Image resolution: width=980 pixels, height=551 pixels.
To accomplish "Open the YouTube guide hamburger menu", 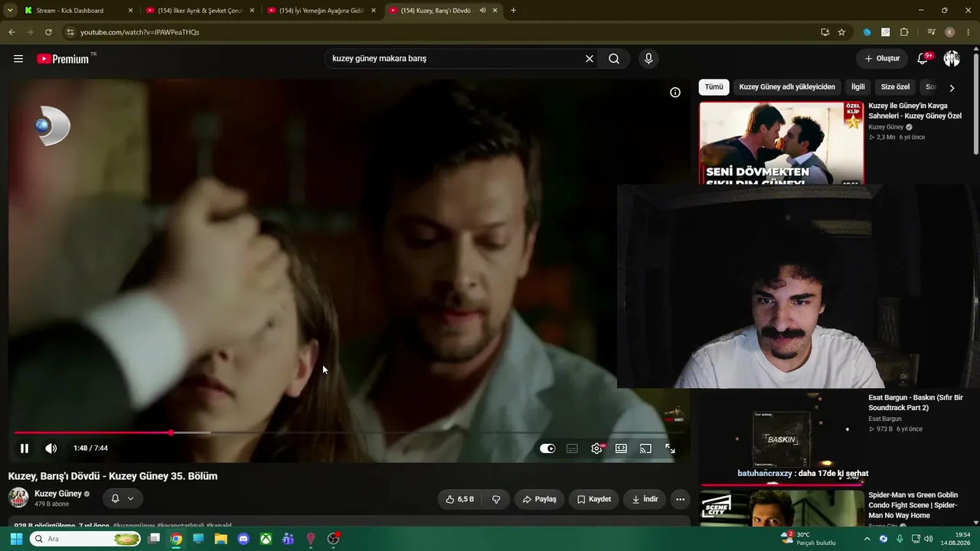I will [18, 59].
